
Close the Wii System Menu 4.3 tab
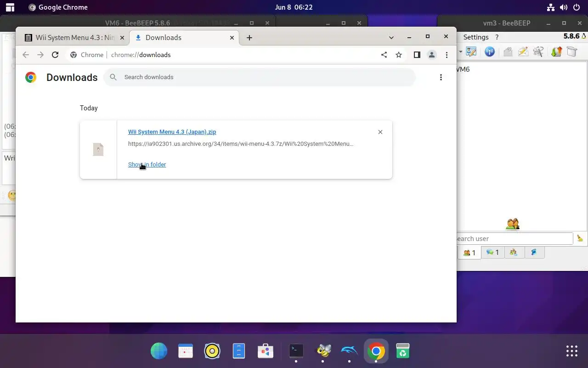[122, 38]
